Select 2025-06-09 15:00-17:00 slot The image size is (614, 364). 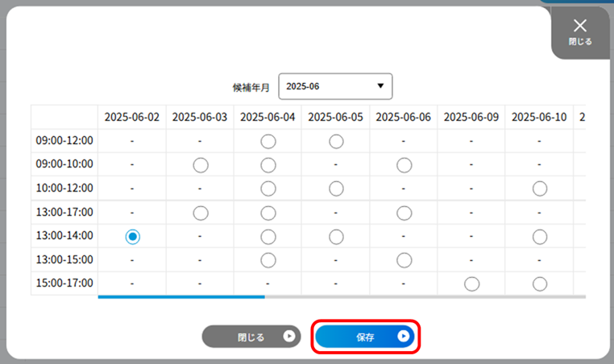pos(472,283)
